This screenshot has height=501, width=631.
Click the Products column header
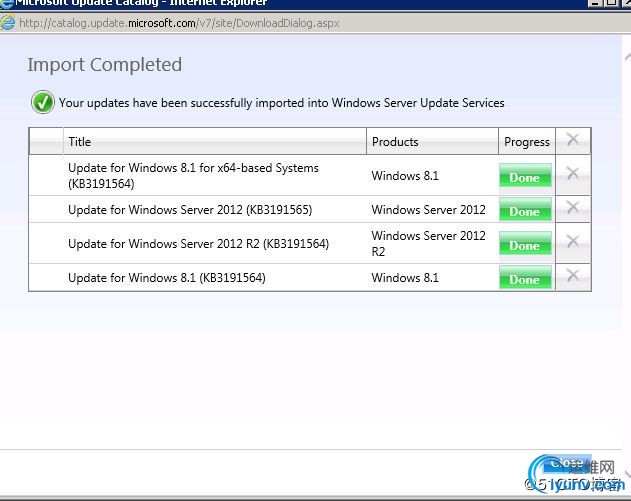pyautogui.click(x=432, y=141)
